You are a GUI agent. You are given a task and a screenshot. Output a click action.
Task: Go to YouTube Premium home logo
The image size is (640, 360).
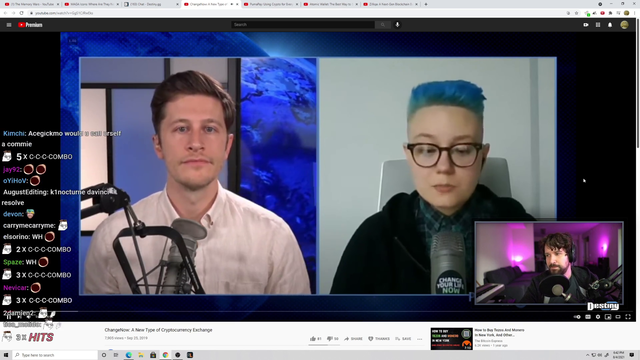click(x=30, y=25)
